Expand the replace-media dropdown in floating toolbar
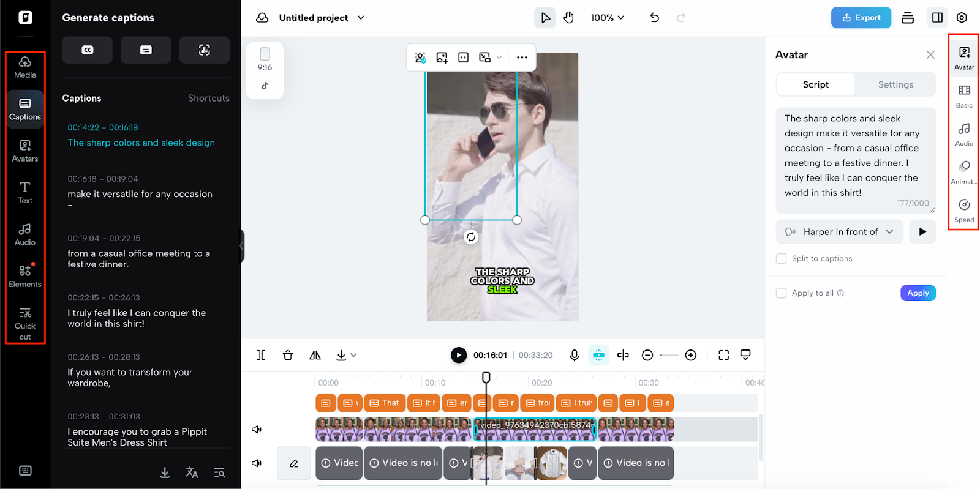980x489 pixels. (x=499, y=58)
